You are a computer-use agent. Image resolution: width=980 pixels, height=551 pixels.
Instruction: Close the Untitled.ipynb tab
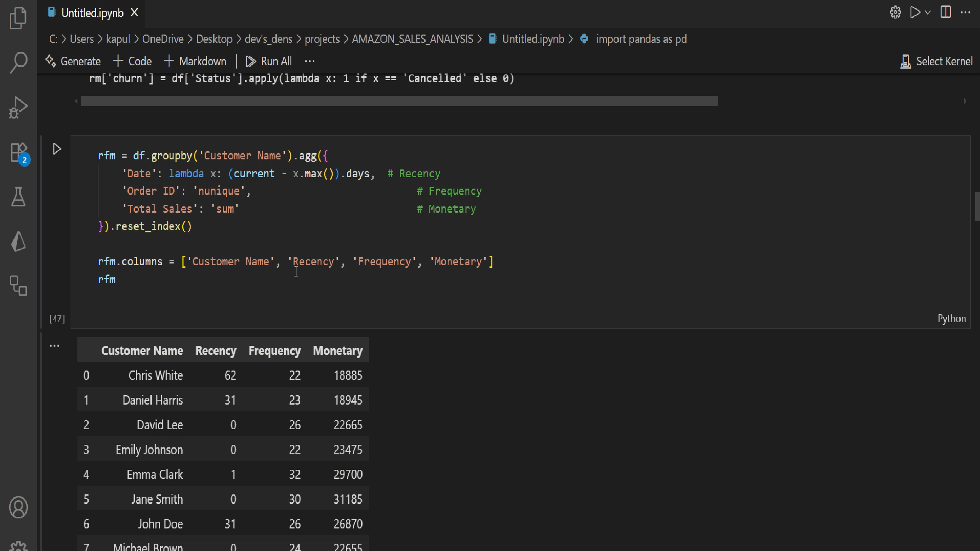(x=134, y=13)
